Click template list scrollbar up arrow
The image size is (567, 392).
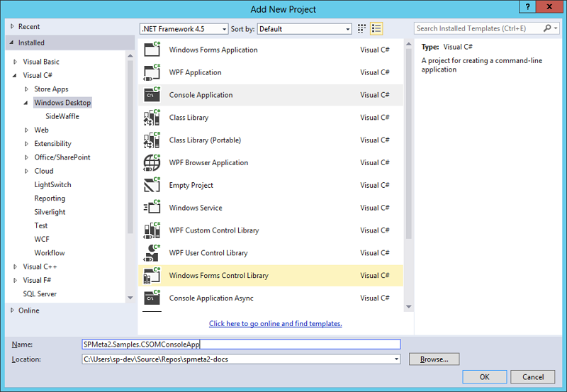409,44
